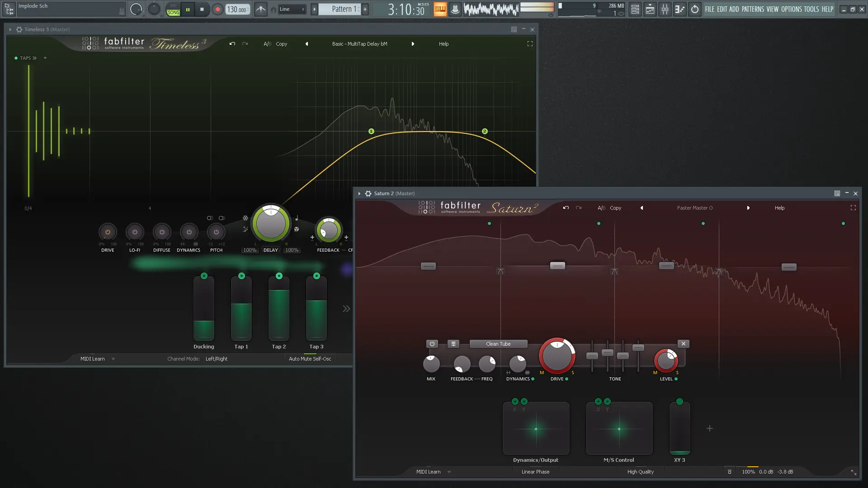Open the OPTIONS menu
The height and width of the screenshot is (488, 868).
click(x=791, y=9)
